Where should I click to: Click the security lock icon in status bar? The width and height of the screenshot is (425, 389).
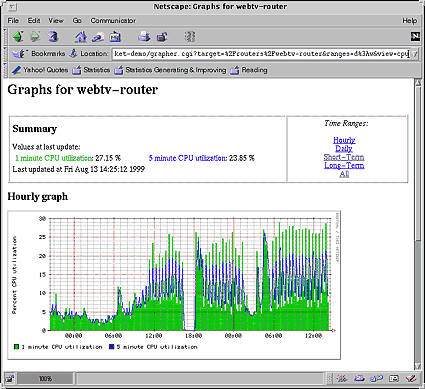tap(10, 379)
